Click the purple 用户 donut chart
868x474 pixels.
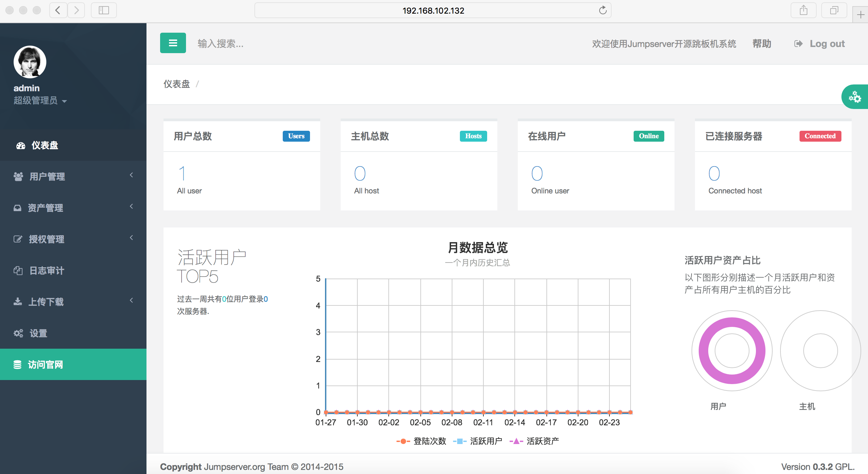(732, 351)
